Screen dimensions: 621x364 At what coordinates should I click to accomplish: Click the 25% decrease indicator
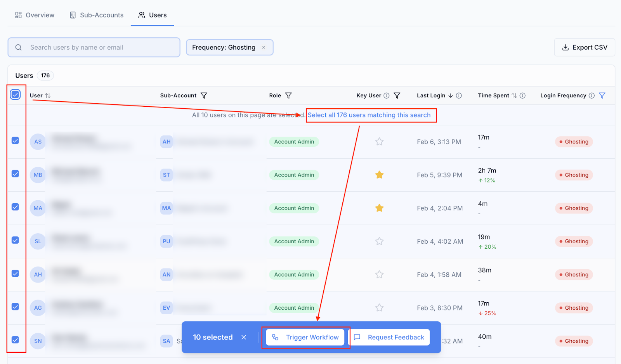tap(487, 313)
